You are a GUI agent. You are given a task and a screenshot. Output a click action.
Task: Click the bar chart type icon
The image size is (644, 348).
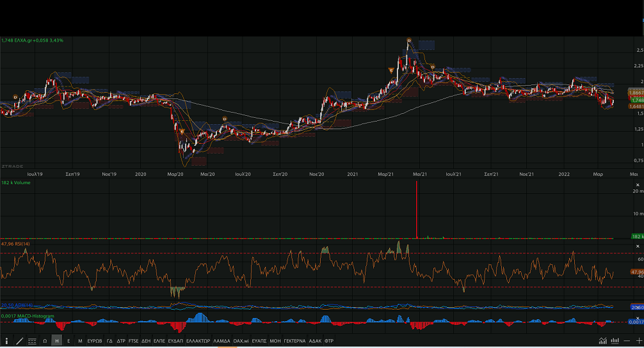tap(615, 341)
